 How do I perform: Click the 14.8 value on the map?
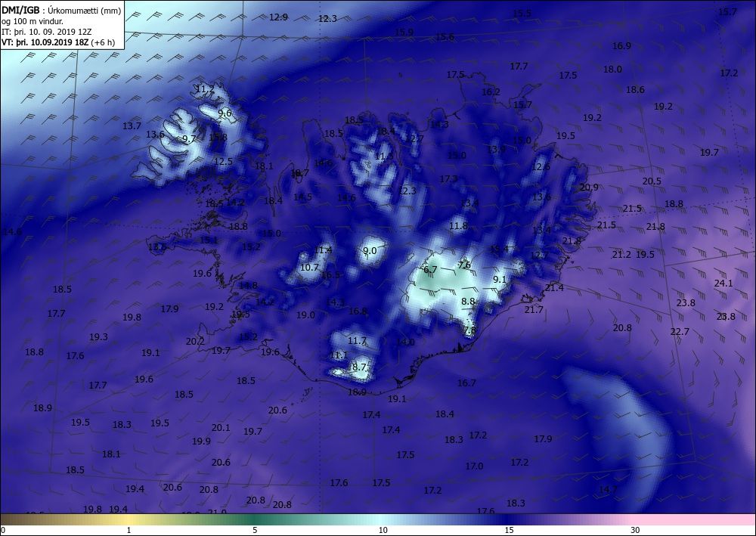click(x=248, y=285)
